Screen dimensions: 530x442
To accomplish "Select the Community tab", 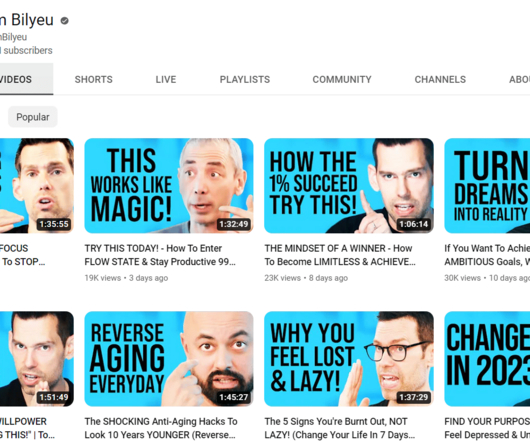I will tap(342, 79).
